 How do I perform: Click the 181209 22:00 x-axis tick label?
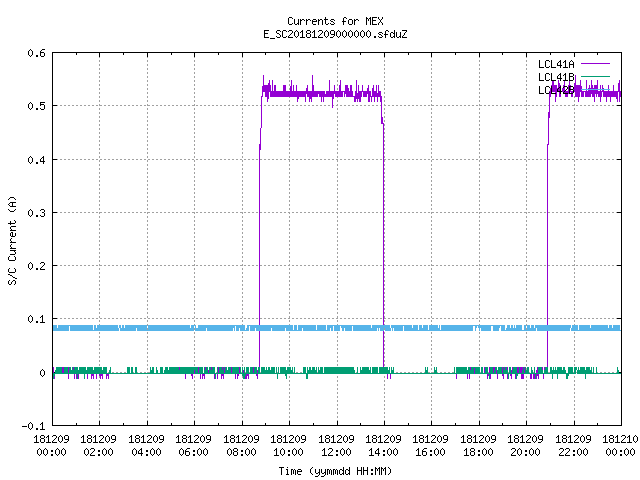coord(573,446)
